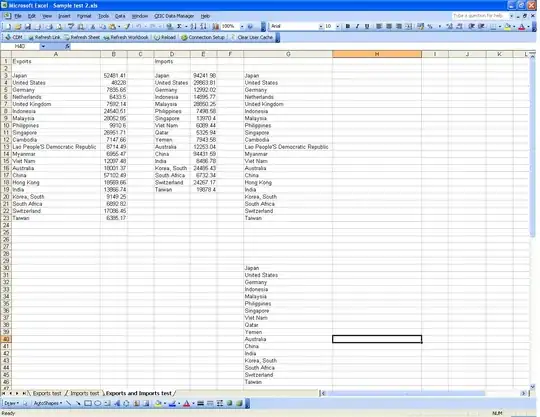Open the CEIC Data Manager menu

(174, 16)
